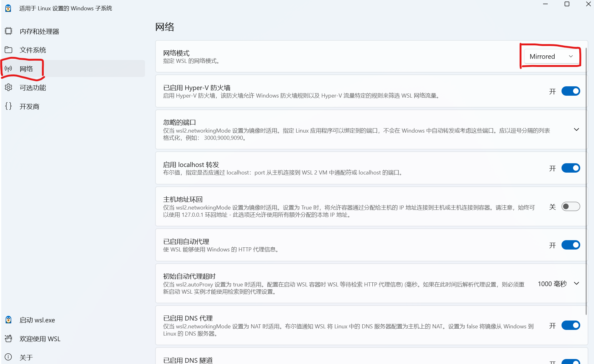Viewport: 594px width, 364px height.
Task: Click the network antenna icon in sidebar
Action: pos(8,69)
